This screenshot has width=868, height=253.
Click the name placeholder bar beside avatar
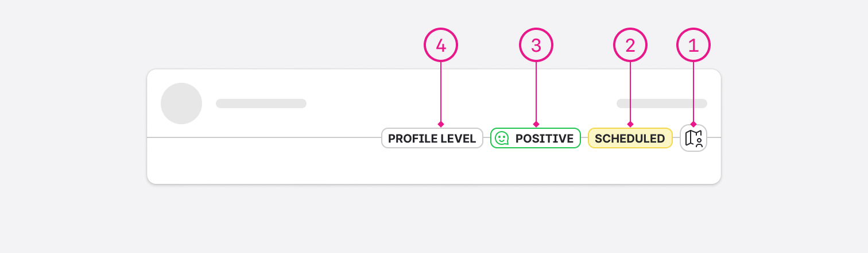click(261, 103)
